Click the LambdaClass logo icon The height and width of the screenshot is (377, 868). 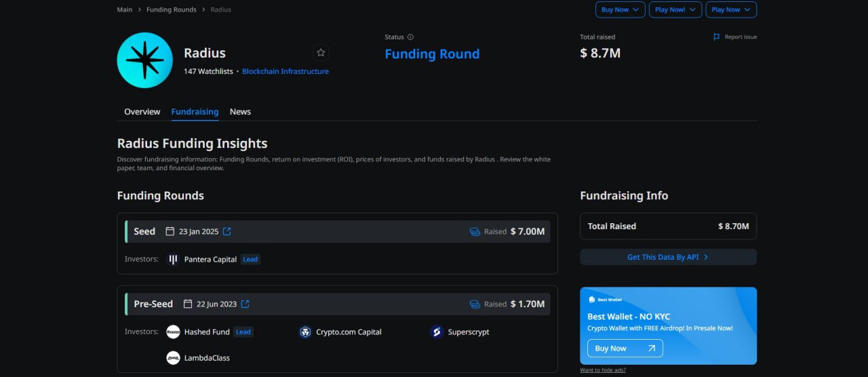click(173, 357)
